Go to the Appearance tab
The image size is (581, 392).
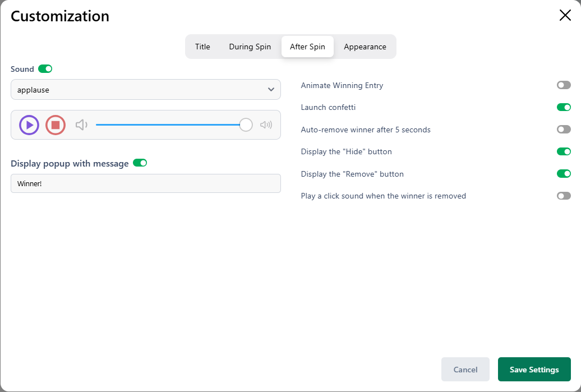pos(365,47)
